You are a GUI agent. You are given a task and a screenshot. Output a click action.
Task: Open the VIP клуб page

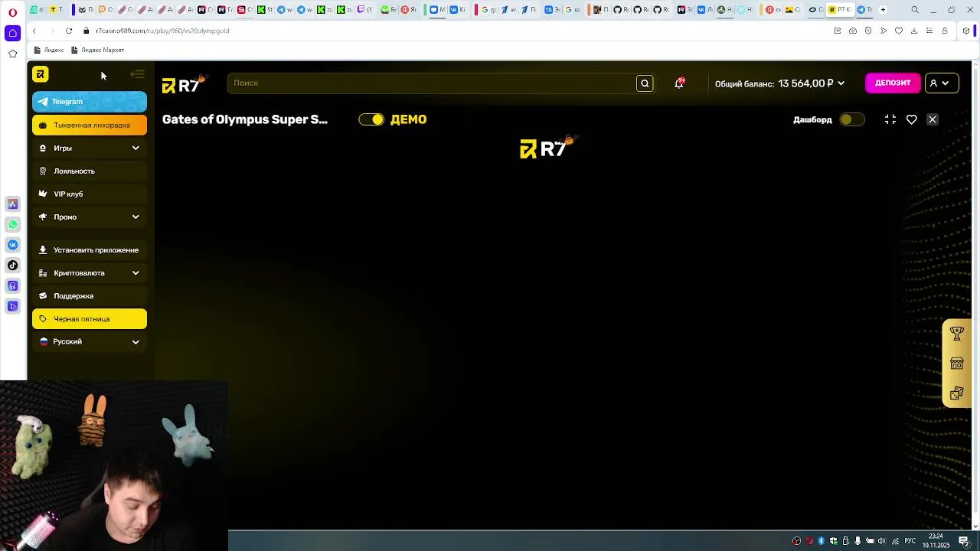(x=90, y=194)
